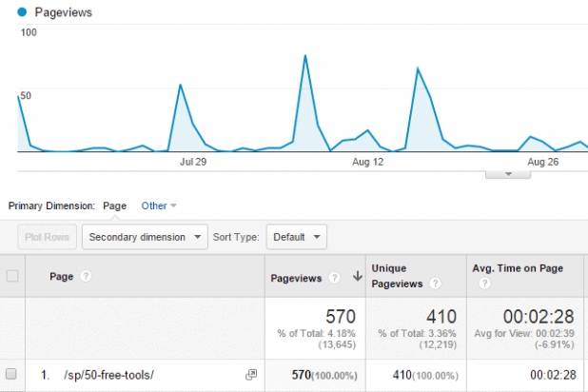Click the 410(100.00%) cell in row 1

tap(425, 375)
